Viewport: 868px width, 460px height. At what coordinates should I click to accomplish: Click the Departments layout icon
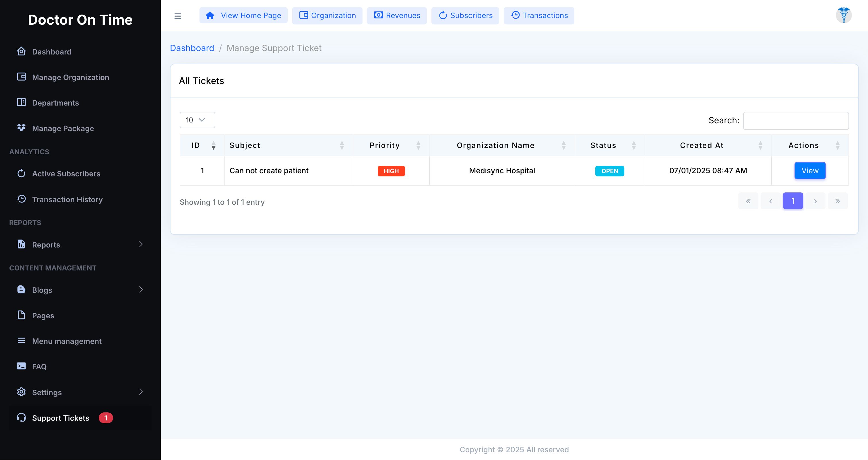coord(21,102)
